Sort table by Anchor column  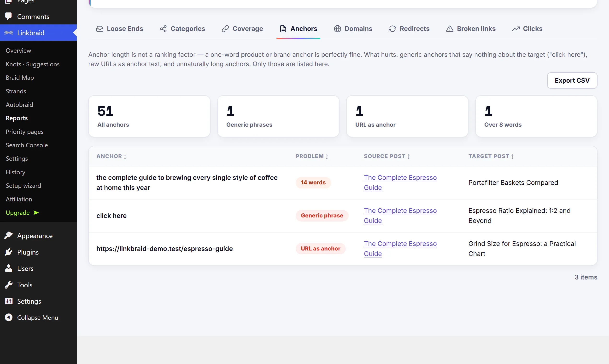pos(111,156)
